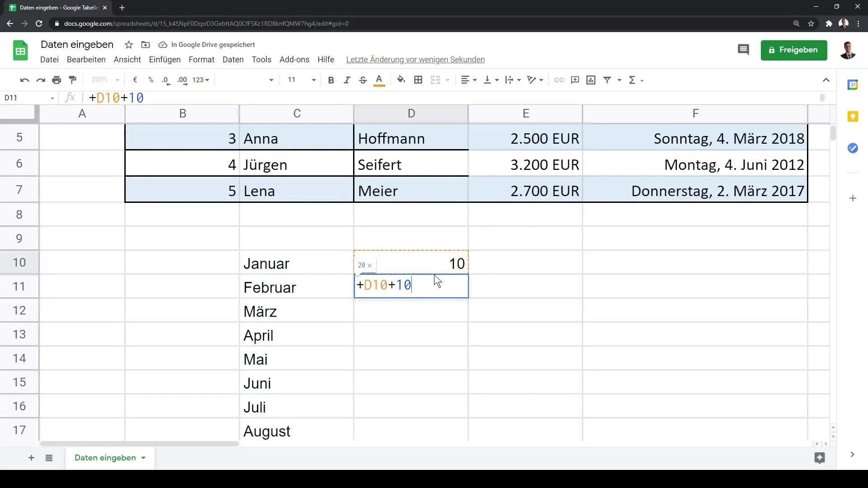Dismiss the 20 formula result preview
868x488 pixels.
[370, 266]
